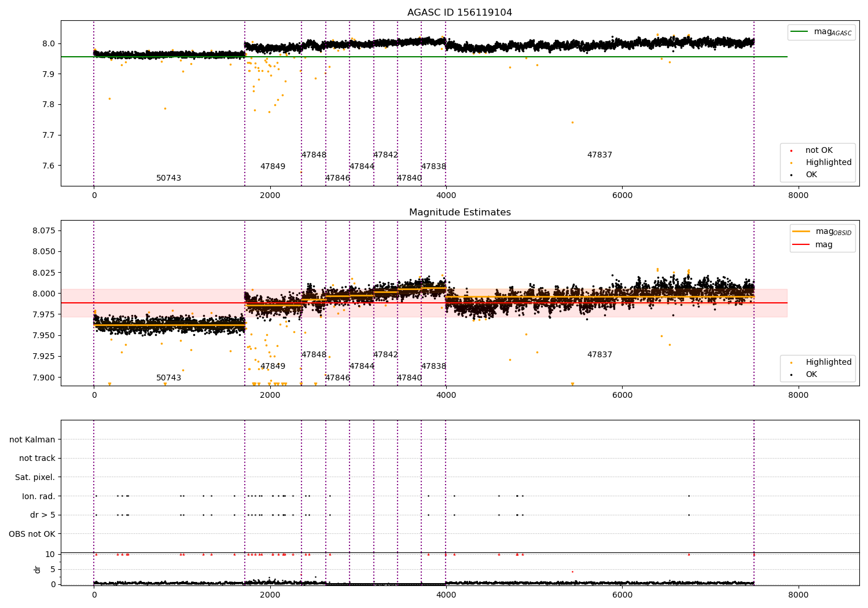Click the red 'mag' legend entry
The width and height of the screenshot is (868, 608).
pos(812,244)
